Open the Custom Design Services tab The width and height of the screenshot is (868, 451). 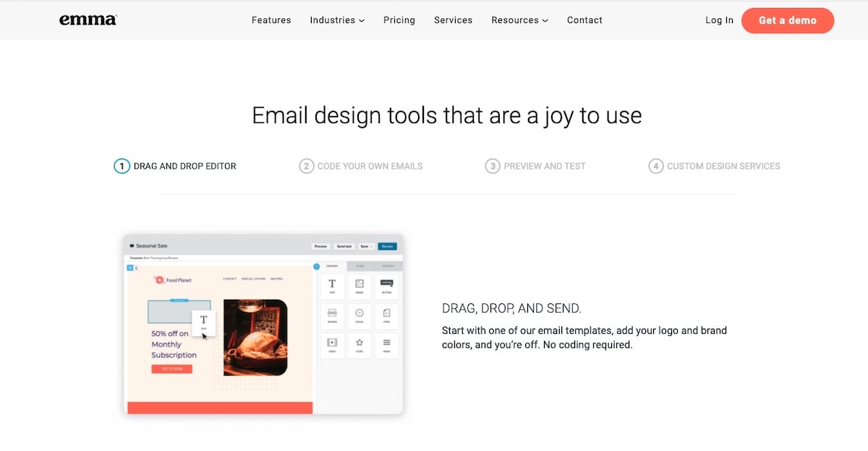(x=715, y=167)
